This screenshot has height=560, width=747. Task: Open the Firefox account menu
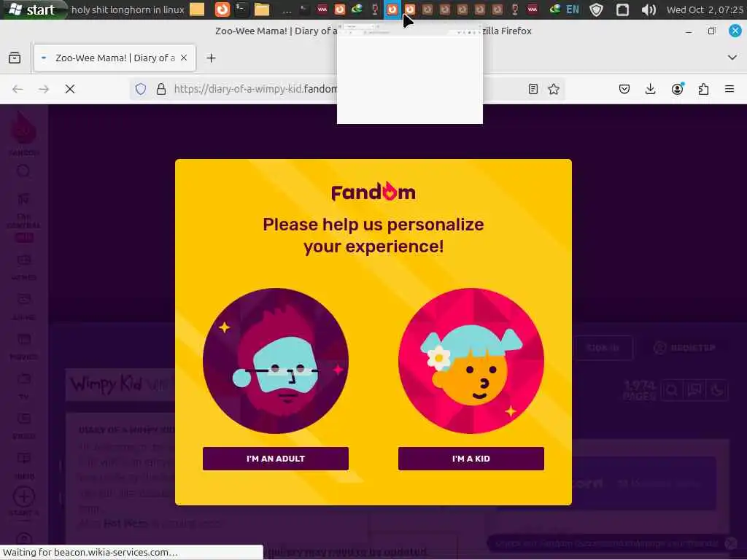pos(677,89)
